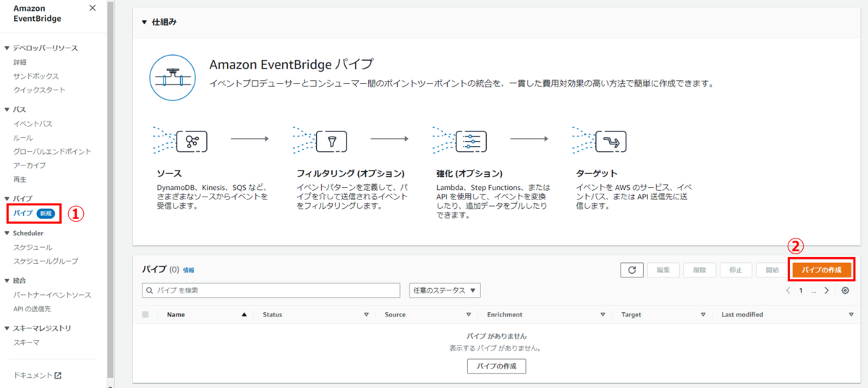Image resolution: width=868 pixels, height=388 pixels.
Task: Open サンドボックス in the sidebar
Action: coord(36,76)
